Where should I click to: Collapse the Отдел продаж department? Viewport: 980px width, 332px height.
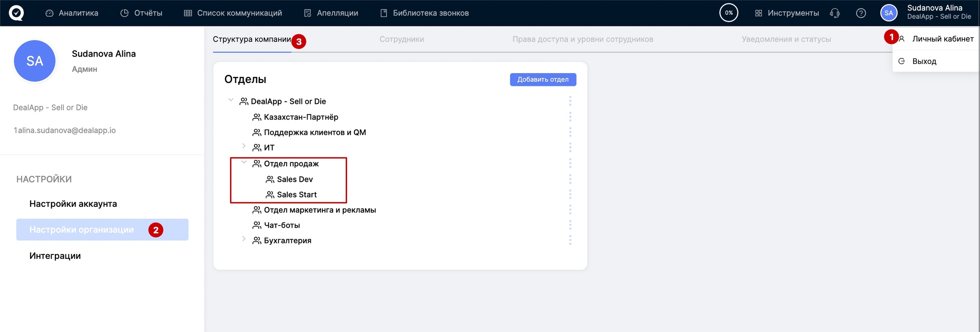coord(244,163)
